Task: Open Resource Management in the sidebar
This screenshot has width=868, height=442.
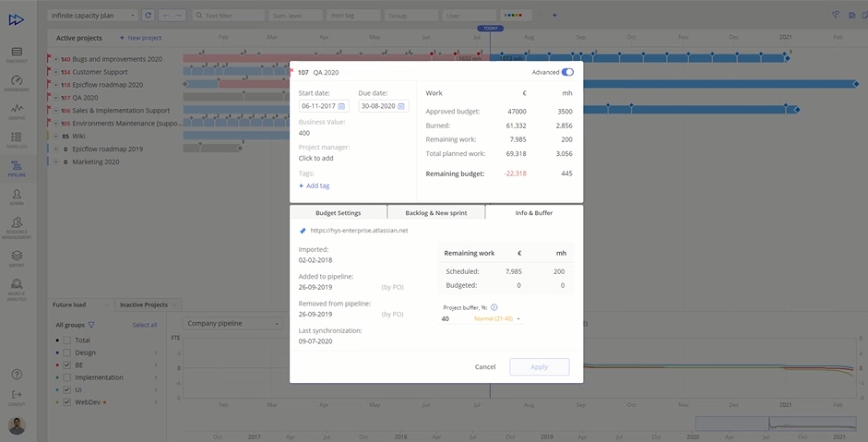Action: point(17,226)
